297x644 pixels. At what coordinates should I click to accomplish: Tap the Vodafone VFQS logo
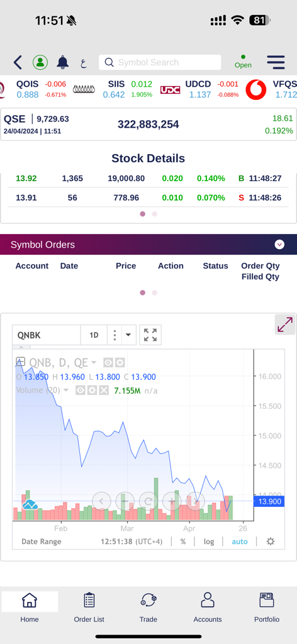[x=256, y=89]
